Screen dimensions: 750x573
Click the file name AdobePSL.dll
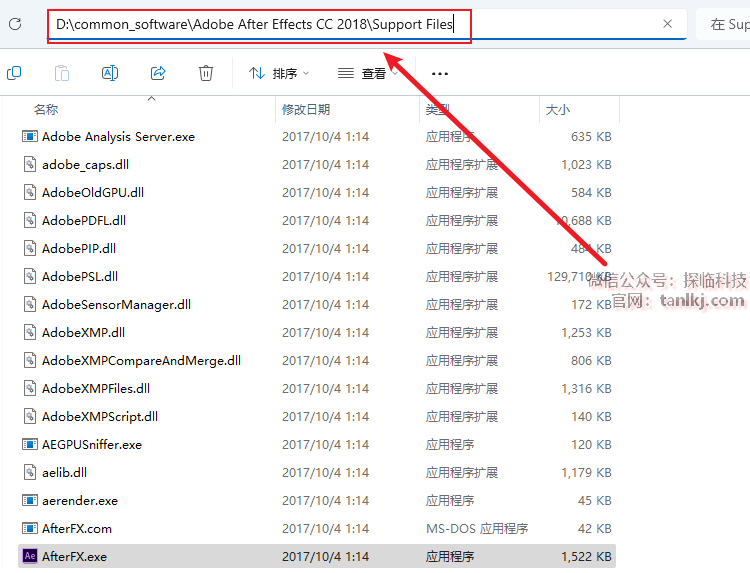pos(80,276)
